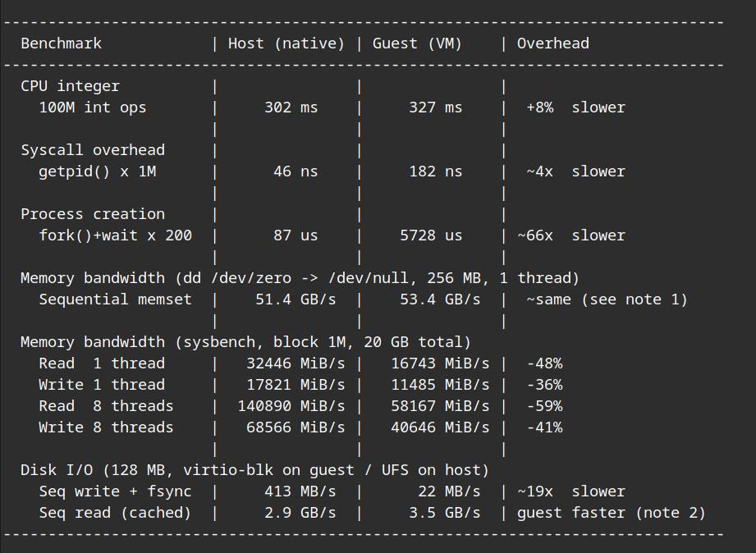
Task: Click the 'Syscall overhead' section heading
Action: pos(93,150)
